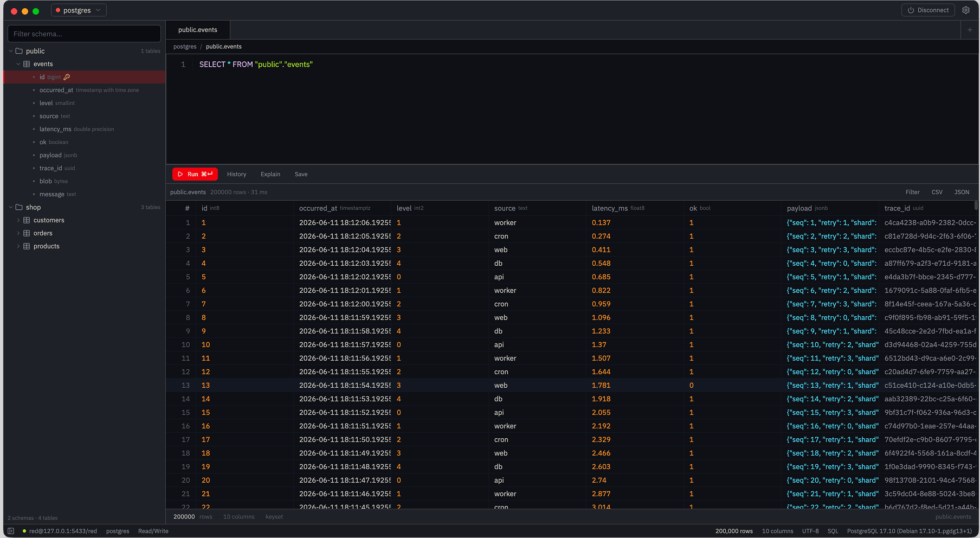
Task: Click the results table vertical scrollbar
Action: point(976,206)
